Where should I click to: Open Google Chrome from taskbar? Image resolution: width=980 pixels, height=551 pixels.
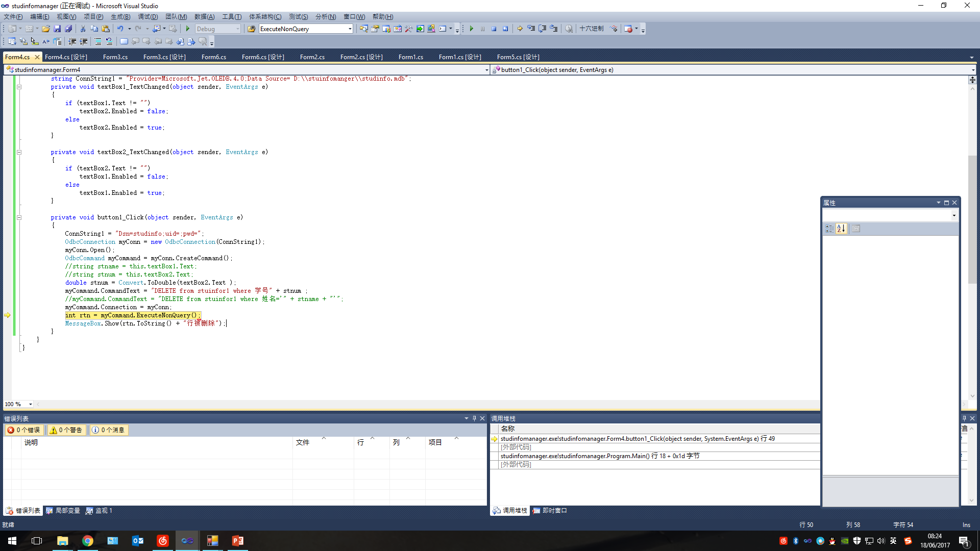click(88, 541)
